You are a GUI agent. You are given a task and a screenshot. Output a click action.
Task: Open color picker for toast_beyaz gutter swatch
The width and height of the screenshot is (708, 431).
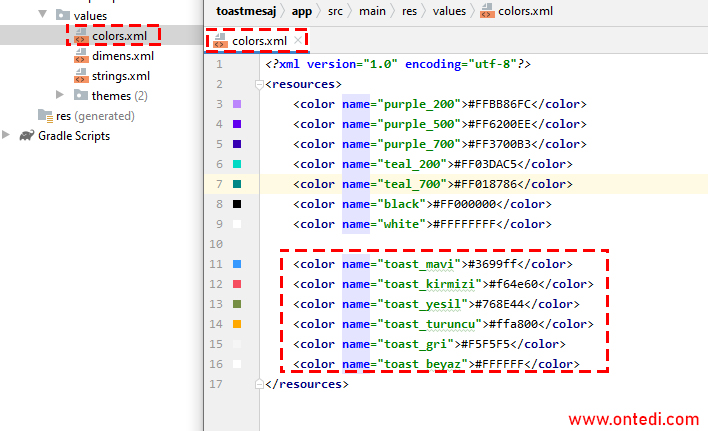237,364
